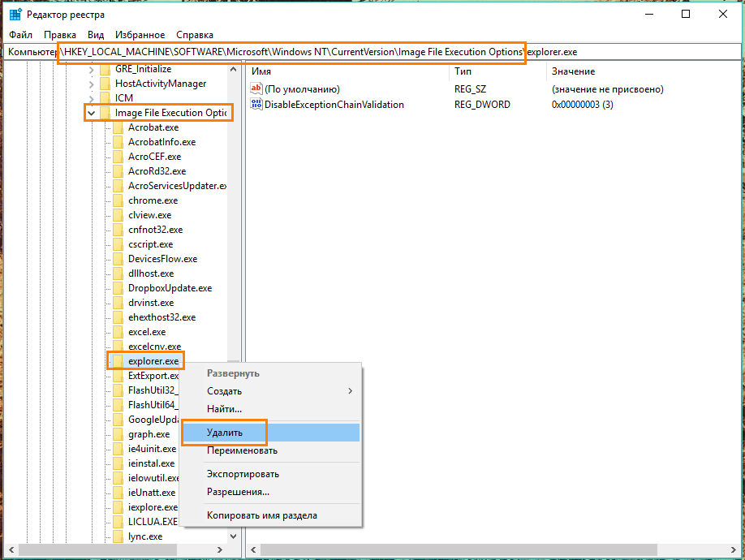Screen dimensions: 745x560
Task: Click the tree pane scroll-up arrow
Action: pos(233,69)
